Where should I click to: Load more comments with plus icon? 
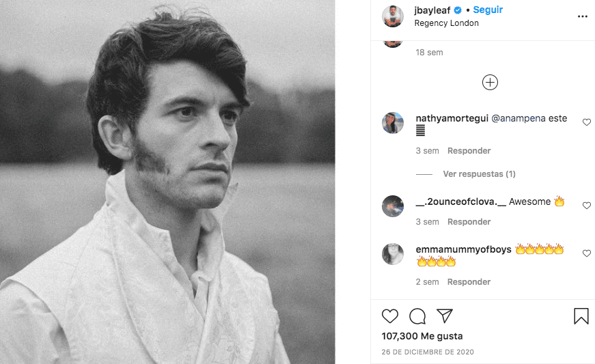point(490,83)
